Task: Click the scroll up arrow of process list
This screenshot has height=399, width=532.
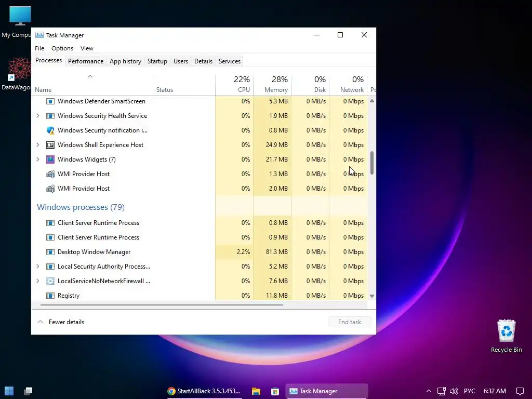Action: pos(372,101)
